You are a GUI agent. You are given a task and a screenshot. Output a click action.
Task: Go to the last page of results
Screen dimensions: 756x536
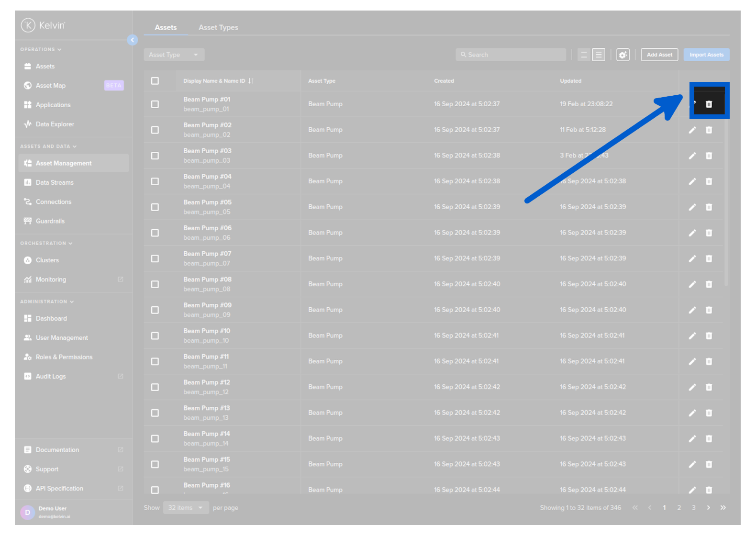point(723,508)
